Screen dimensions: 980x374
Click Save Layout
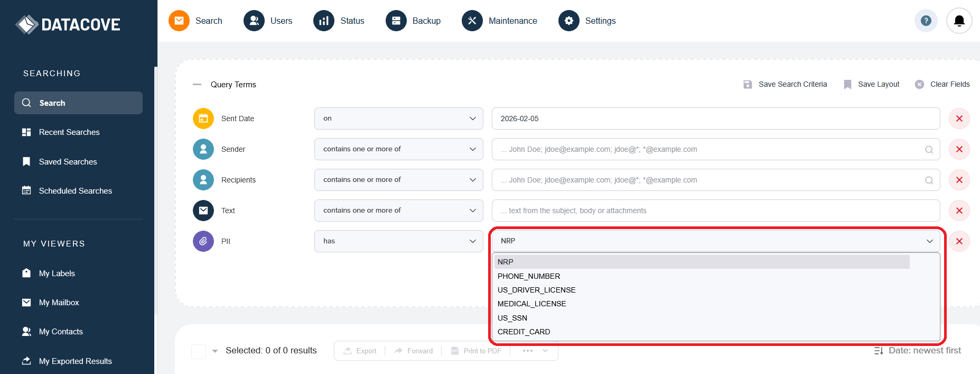(x=872, y=84)
